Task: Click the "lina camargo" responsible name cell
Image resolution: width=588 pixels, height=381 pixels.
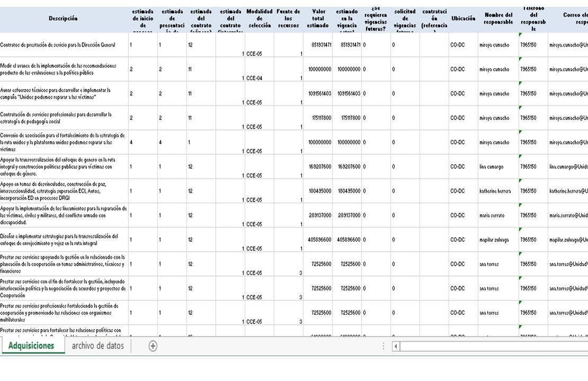Action: click(x=498, y=167)
